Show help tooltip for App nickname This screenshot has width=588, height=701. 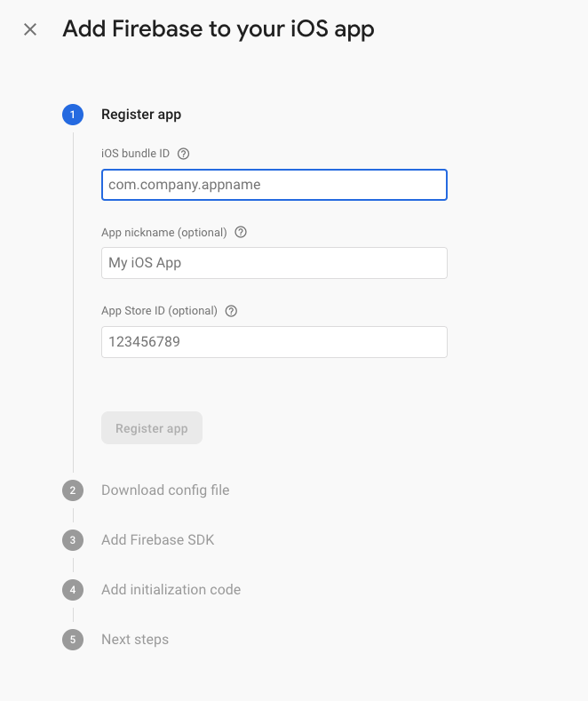tap(241, 233)
